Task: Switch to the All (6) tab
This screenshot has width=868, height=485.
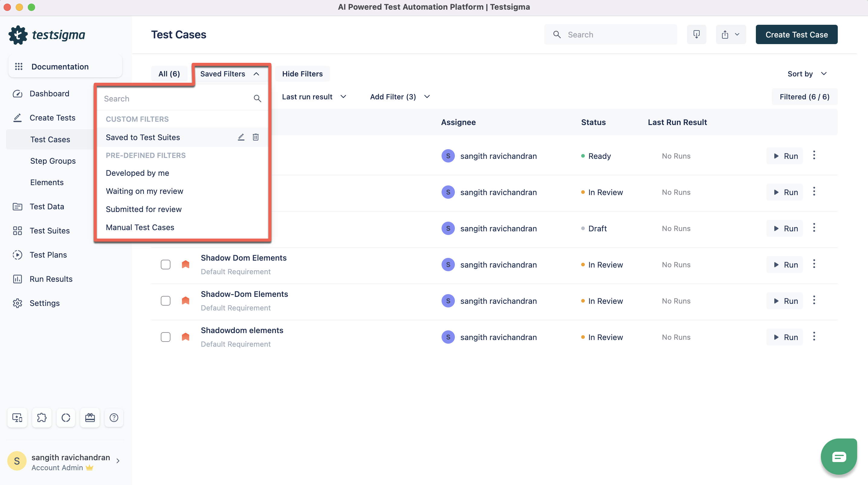Action: coord(169,74)
